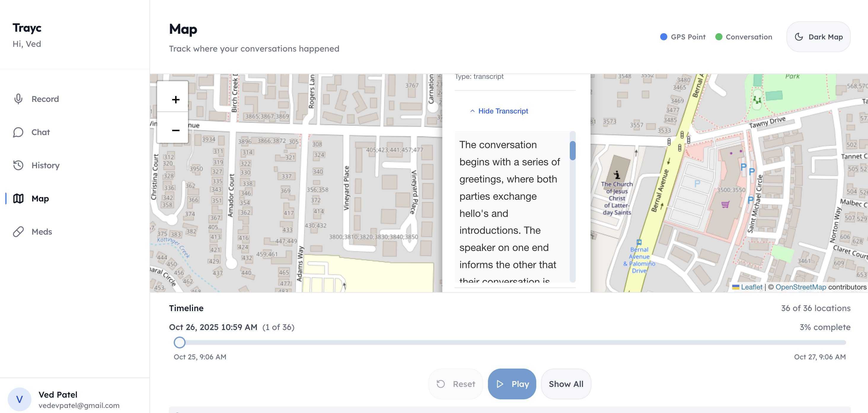Click the GPS Point legend dot

coord(663,37)
